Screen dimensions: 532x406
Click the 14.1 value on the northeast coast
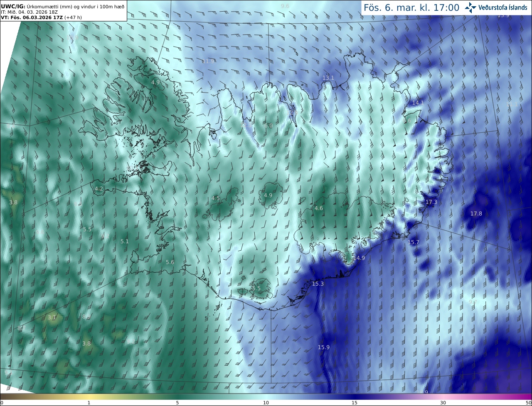(418, 103)
